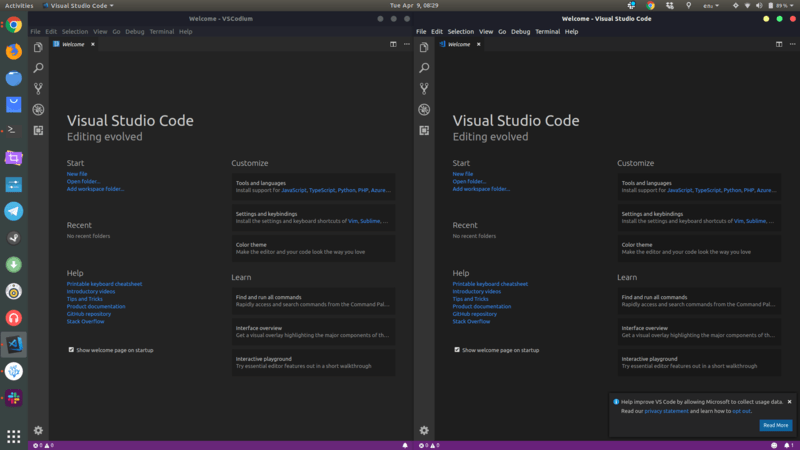Close the usage data notification
This screenshot has width=800, height=450.
click(x=789, y=401)
